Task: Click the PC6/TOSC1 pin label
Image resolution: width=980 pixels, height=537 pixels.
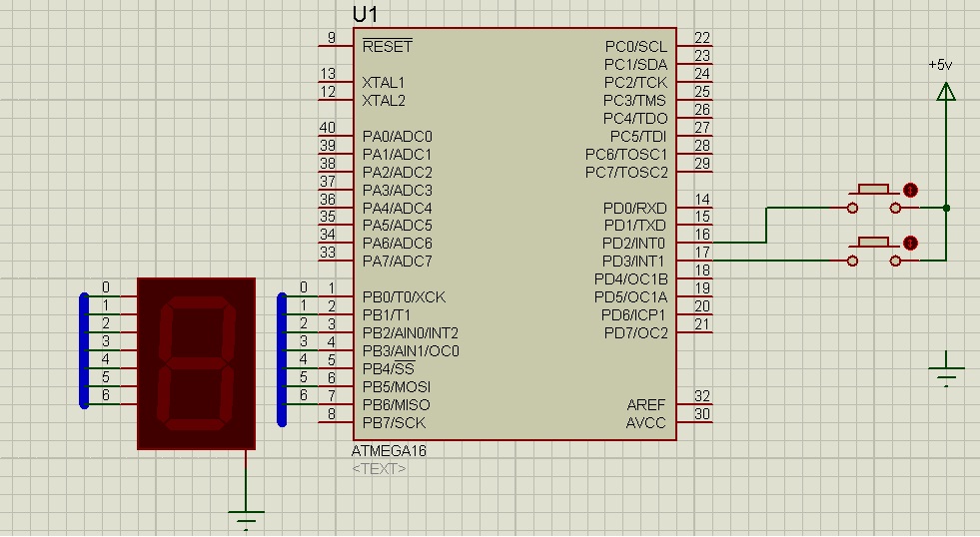Action: 626,155
